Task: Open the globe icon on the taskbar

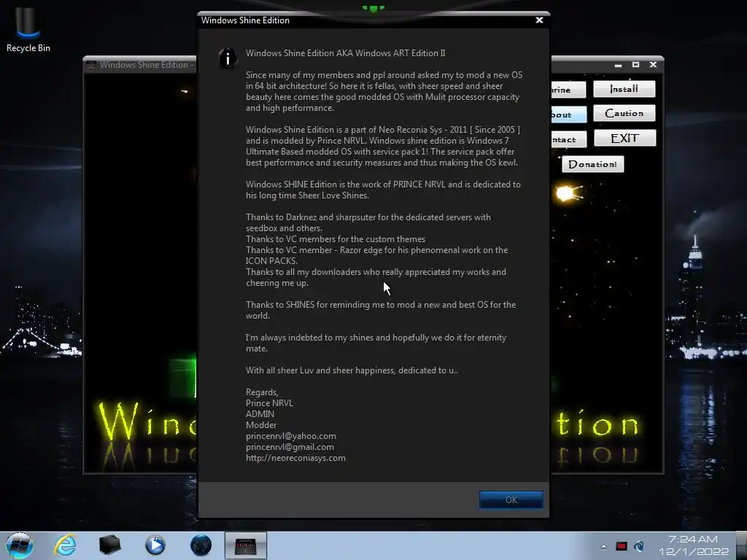Action: [x=201, y=545]
